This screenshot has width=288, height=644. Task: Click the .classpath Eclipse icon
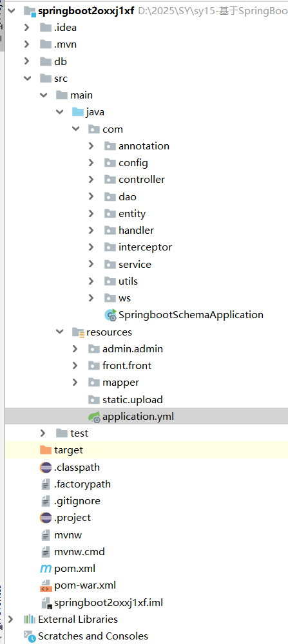[46, 468]
